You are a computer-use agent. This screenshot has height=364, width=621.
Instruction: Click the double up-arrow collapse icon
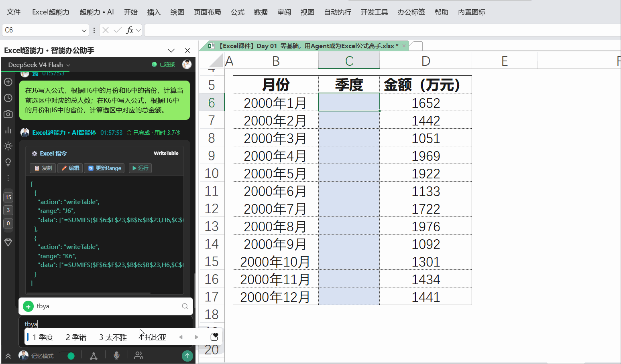pos(8,356)
